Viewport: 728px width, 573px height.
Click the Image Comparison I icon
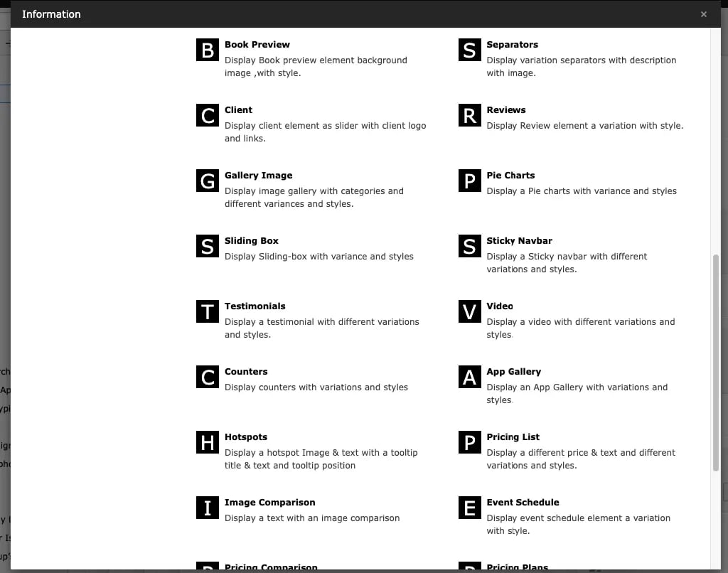click(208, 508)
